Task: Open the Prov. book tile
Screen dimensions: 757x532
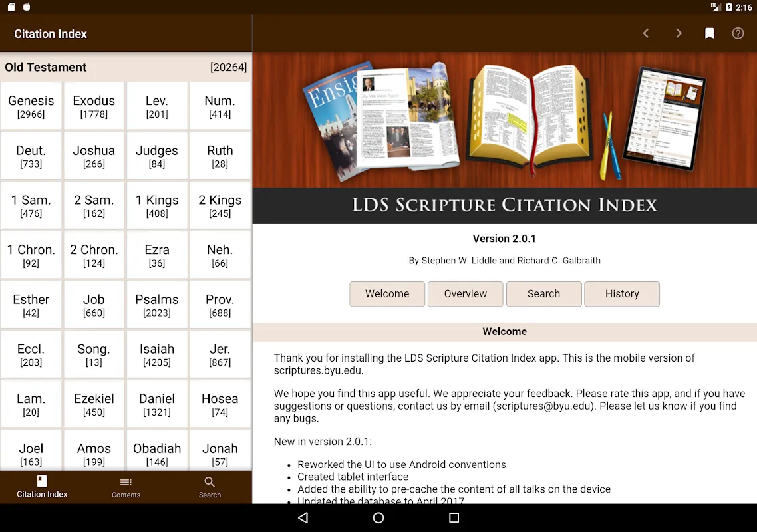Action: [x=220, y=305]
